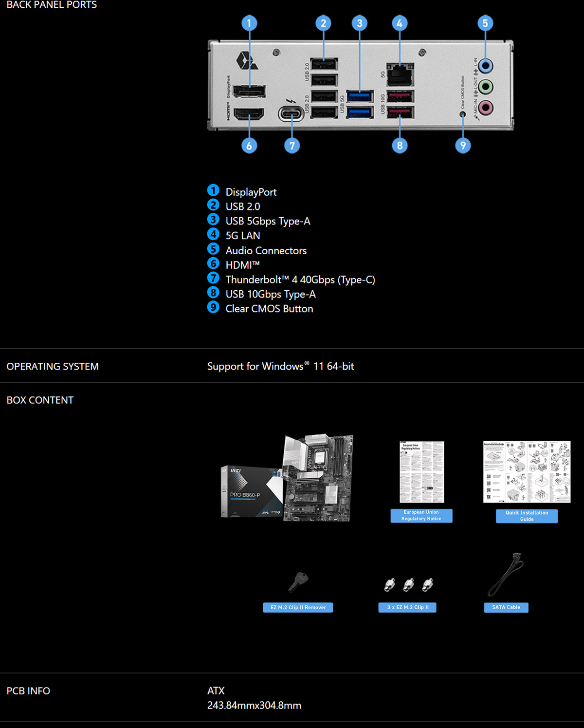This screenshot has height=728, width=584.
Task: Click the PCB INFO section heading
Action: [x=28, y=691]
